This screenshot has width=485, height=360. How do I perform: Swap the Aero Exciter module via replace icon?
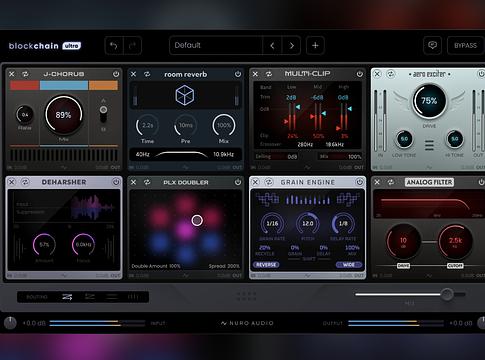tap(391, 74)
